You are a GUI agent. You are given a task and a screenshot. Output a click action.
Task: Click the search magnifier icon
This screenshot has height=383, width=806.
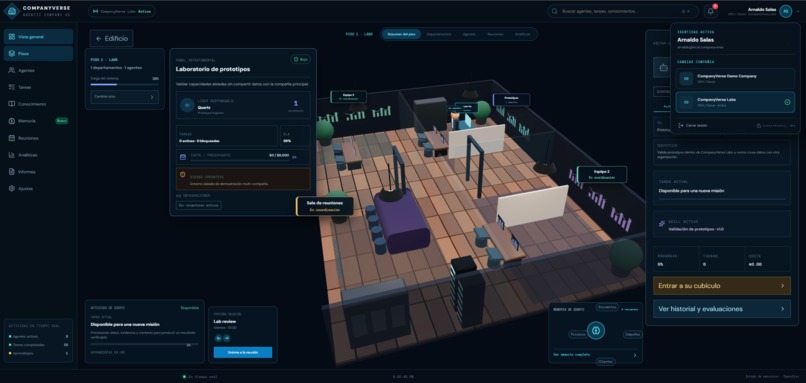pyautogui.click(x=555, y=11)
